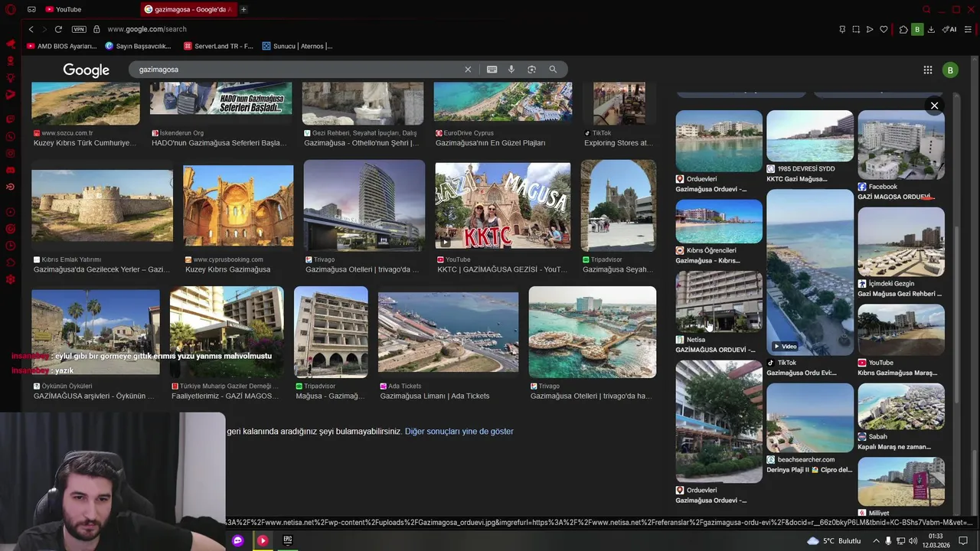Open the Easy Setup menu icon
The width and height of the screenshot is (980, 551).
click(x=969, y=29)
